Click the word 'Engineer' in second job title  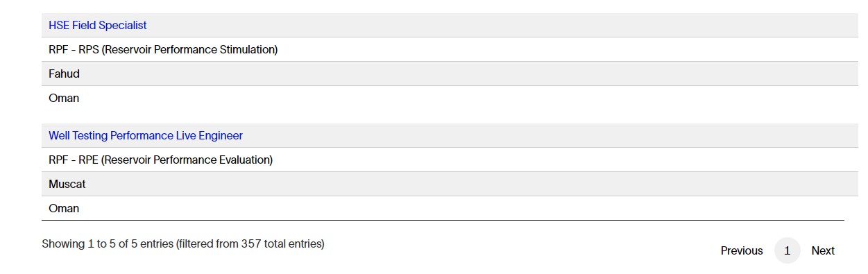(x=221, y=135)
